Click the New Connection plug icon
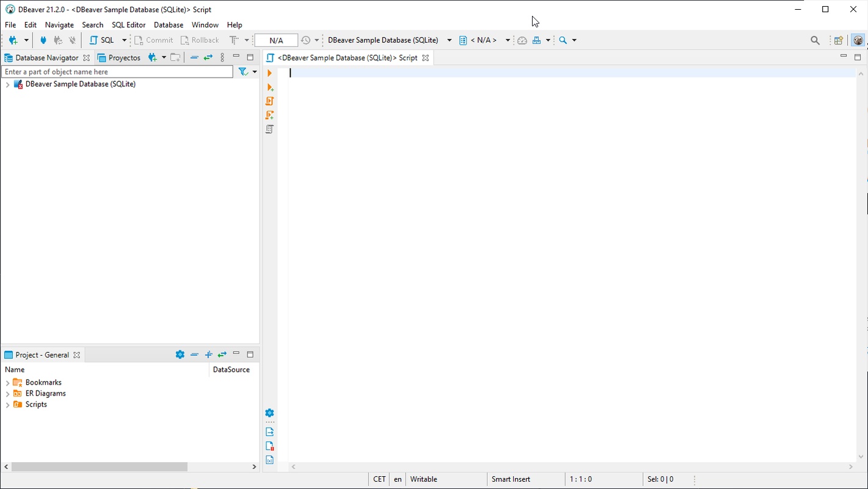Image resolution: width=868 pixels, height=489 pixels. click(13, 40)
